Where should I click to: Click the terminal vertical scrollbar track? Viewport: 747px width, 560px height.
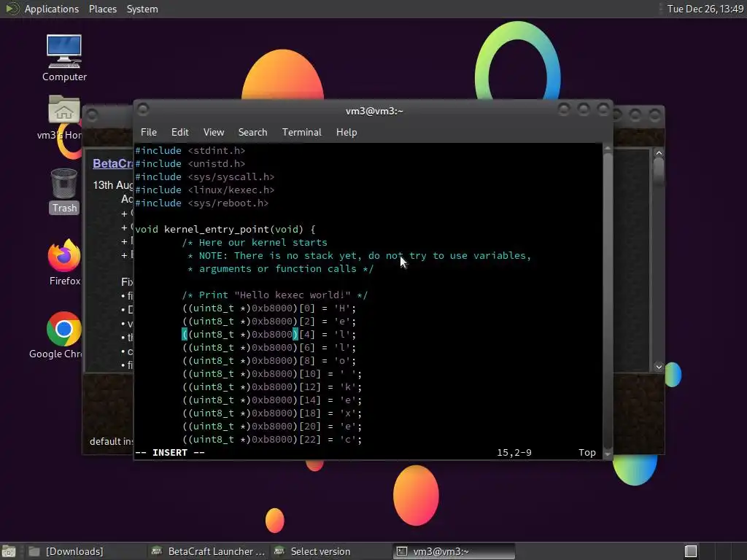[608, 301]
